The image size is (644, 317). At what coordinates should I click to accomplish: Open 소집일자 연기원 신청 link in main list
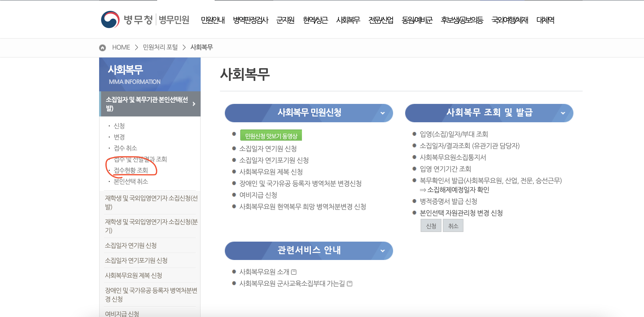[x=268, y=149]
